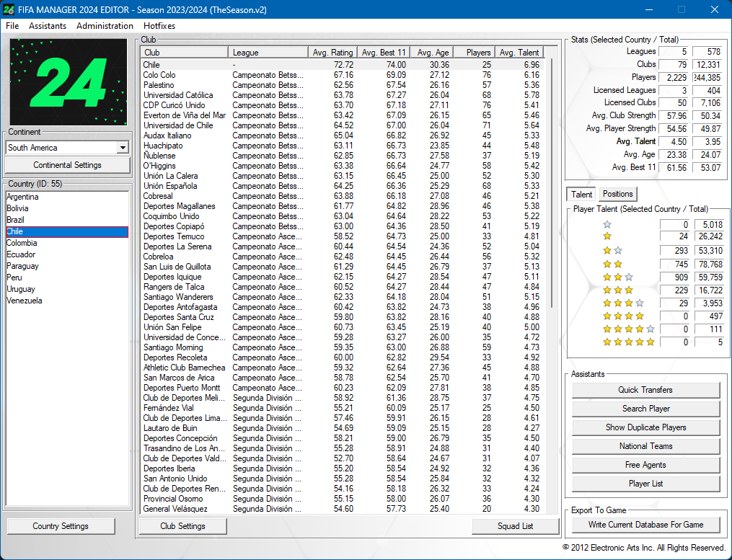The image size is (732, 560).
Task: Select the Universidad Católica club row
Action: (342, 95)
